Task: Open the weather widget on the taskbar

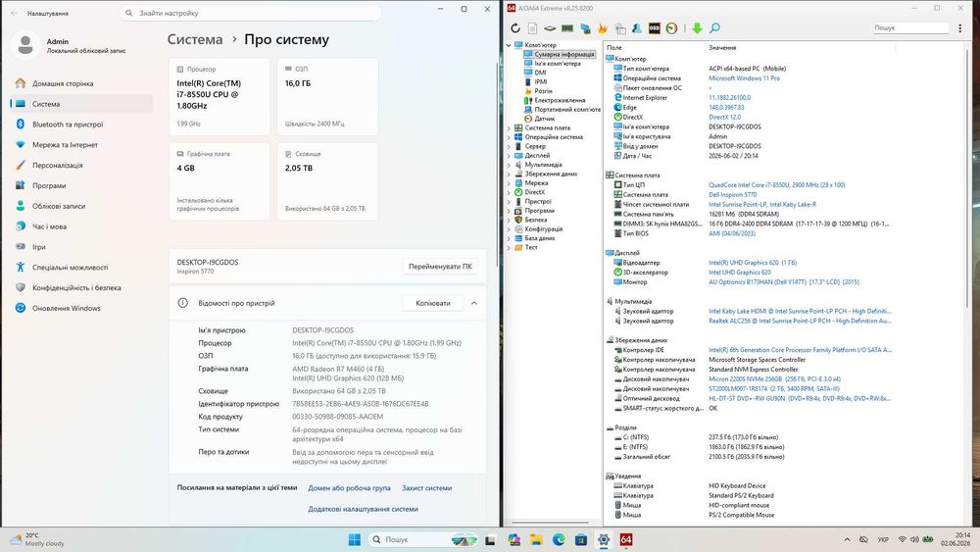Action: coord(37,539)
